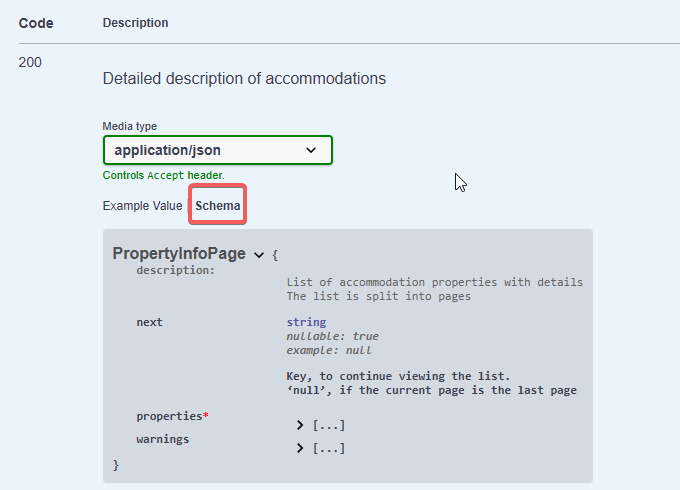Click the 'Detailed description of accommodations' text
Screen dimensions: 680x490
[x=244, y=78]
